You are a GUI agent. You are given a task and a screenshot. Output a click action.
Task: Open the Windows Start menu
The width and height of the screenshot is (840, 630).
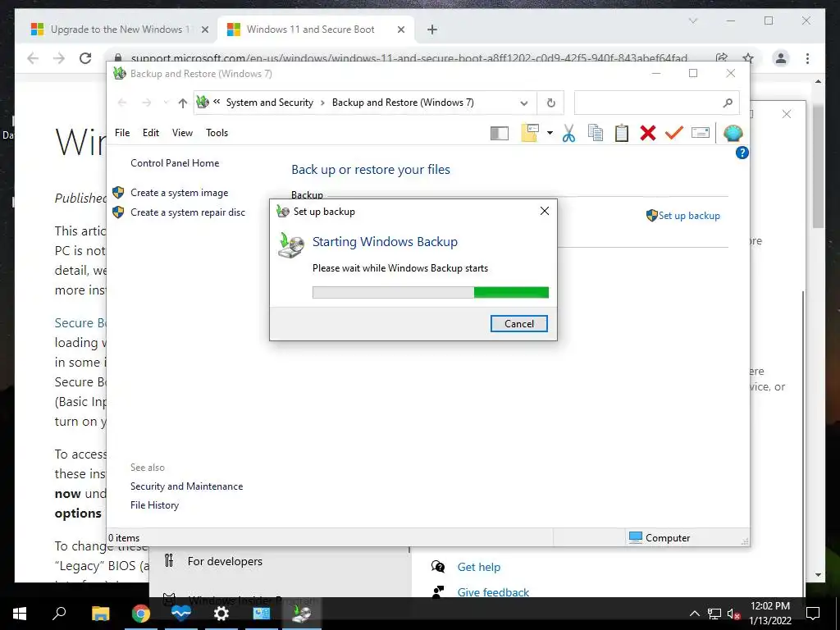[x=20, y=614]
